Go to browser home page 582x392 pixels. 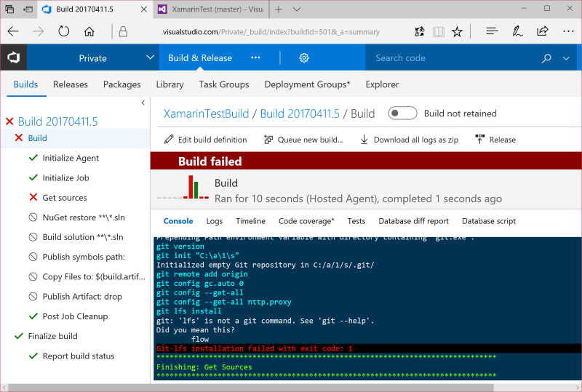click(x=89, y=31)
